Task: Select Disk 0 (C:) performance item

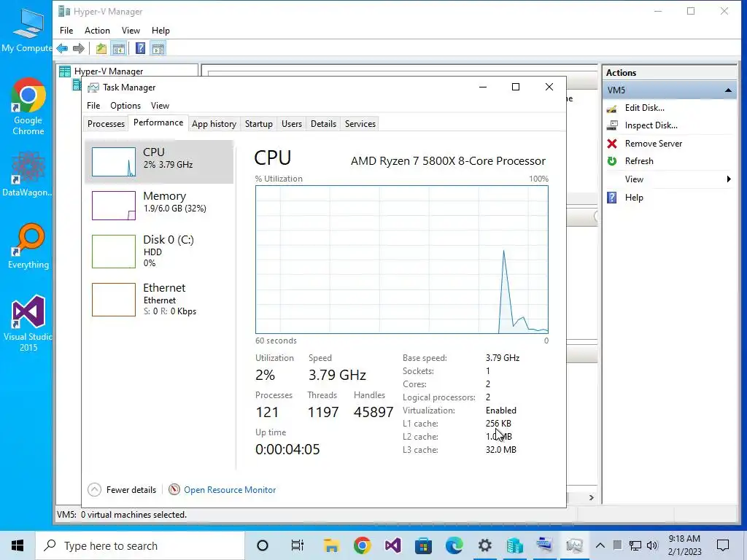Action: [159, 251]
